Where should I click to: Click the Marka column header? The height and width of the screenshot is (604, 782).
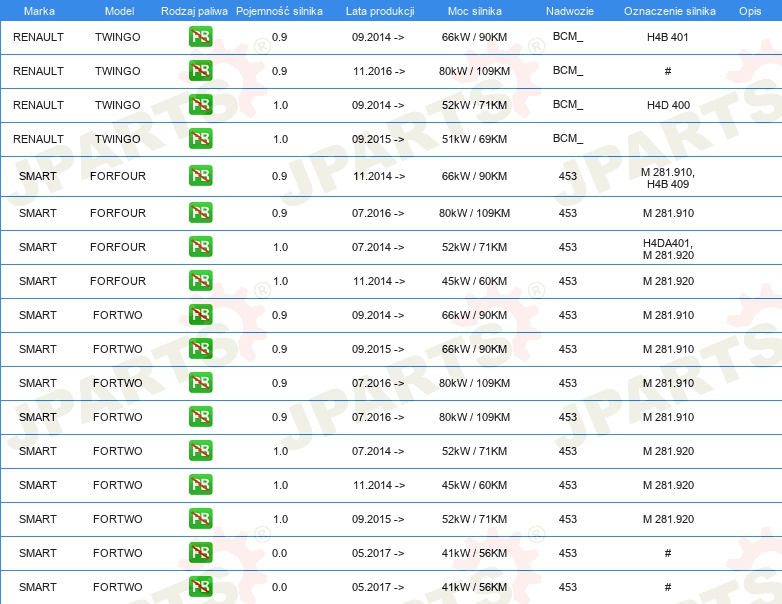39,10
